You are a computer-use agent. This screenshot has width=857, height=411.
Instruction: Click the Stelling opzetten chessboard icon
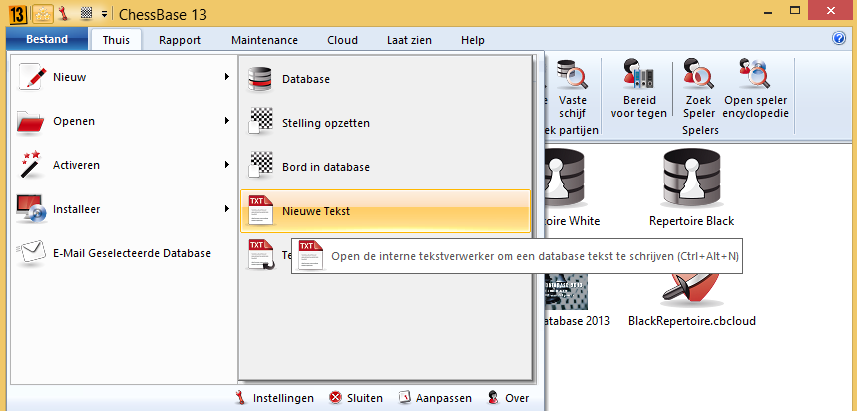[x=260, y=121]
